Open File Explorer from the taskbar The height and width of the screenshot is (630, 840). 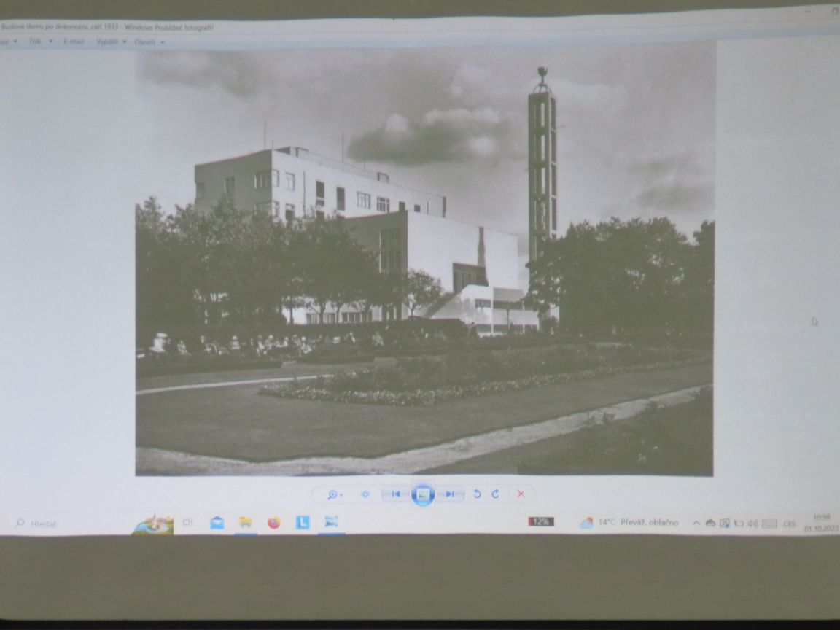coord(246,522)
